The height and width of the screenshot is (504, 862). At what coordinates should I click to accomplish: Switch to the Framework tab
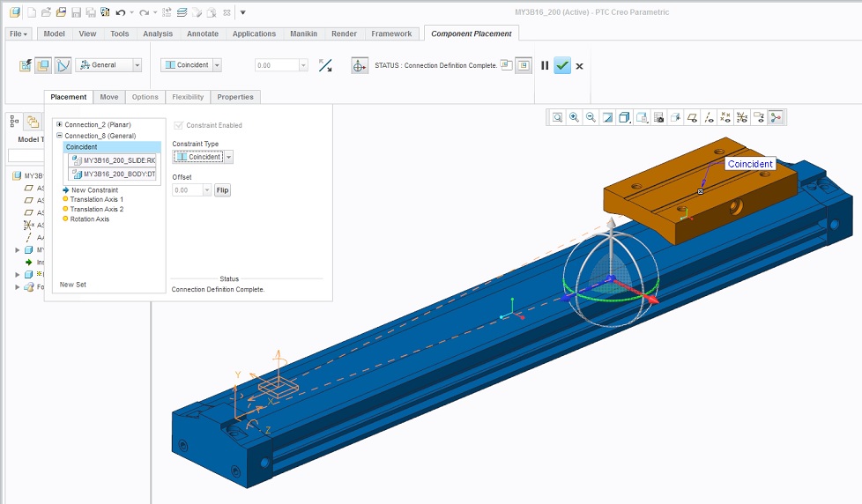tap(391, 33)
